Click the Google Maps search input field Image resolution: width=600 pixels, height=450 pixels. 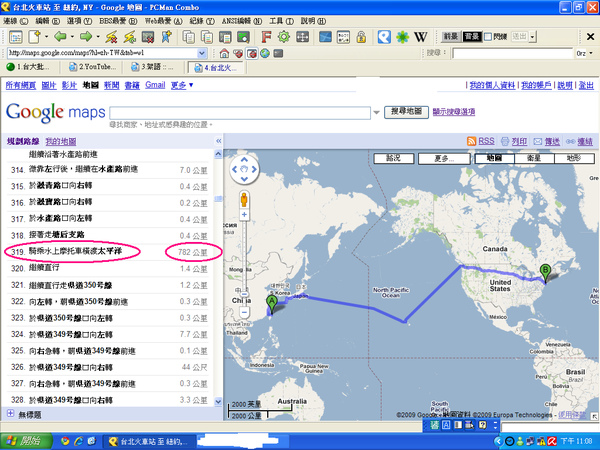(x=240, y=113)
